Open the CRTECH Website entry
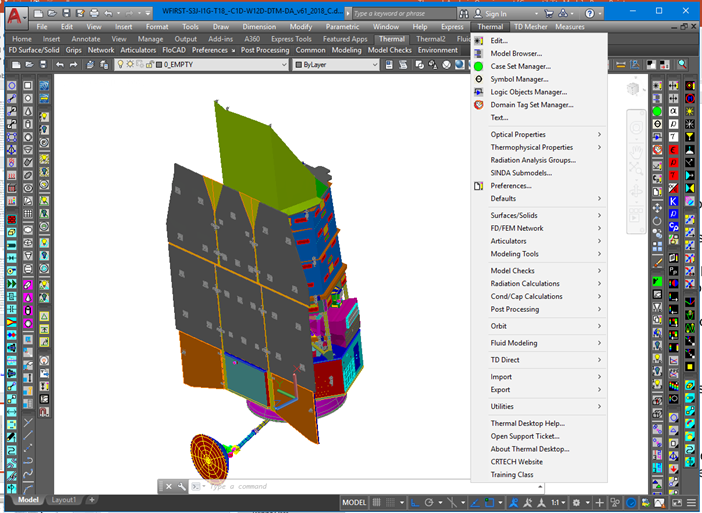Viewport: 702px width, 513px height. 517,462
